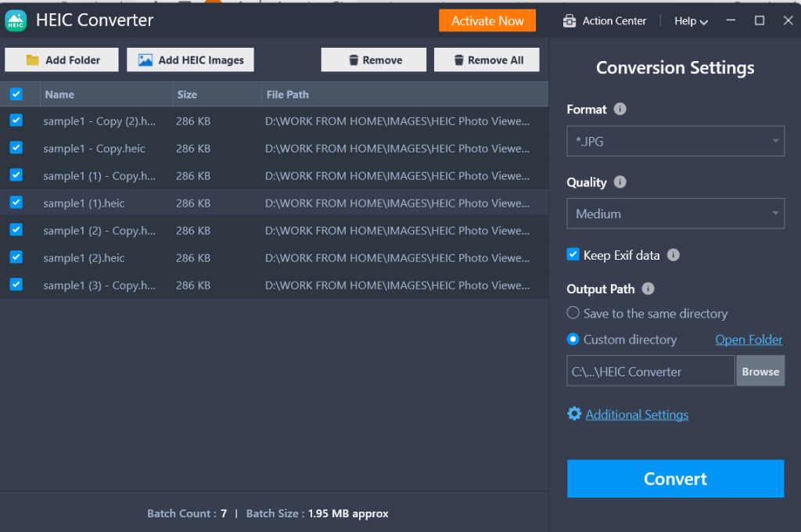Select the sample1 (1).heic file name
This screenshot has width=801, height=532.
(84, 203)
